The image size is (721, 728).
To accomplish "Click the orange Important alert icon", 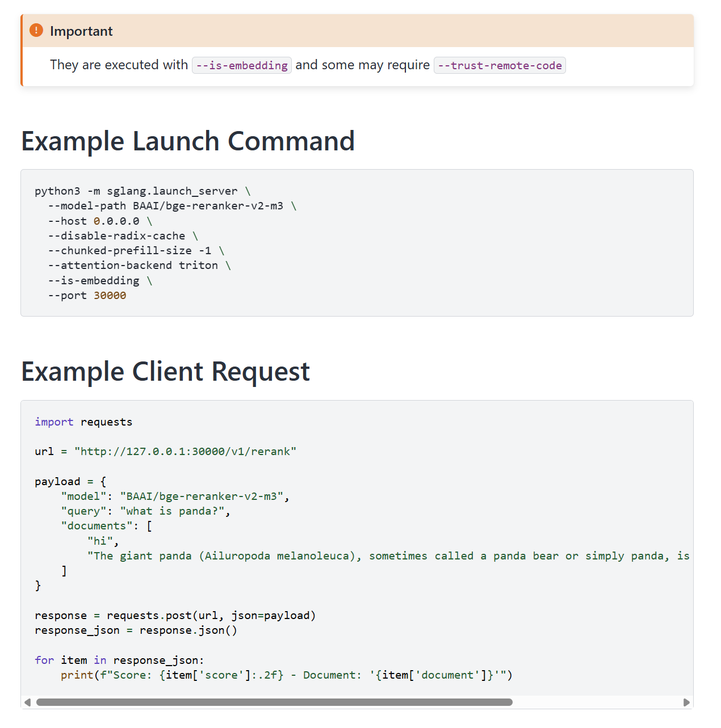I will [36, 30].
